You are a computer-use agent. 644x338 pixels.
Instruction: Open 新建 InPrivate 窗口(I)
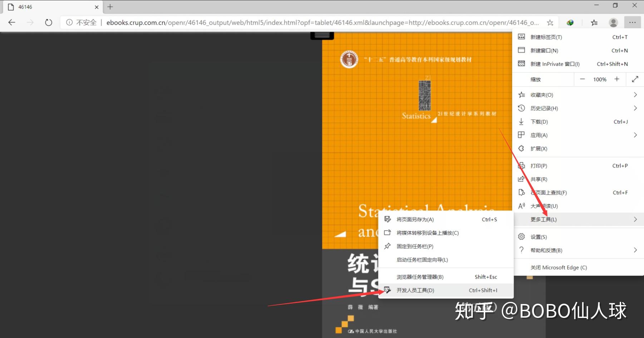click(578, 64)
